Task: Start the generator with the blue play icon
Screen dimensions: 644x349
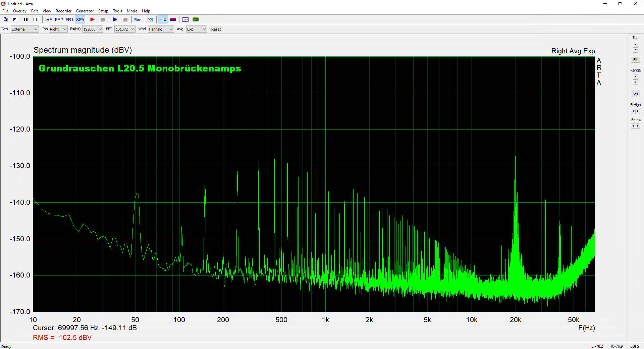Action: tap(115, 19)
